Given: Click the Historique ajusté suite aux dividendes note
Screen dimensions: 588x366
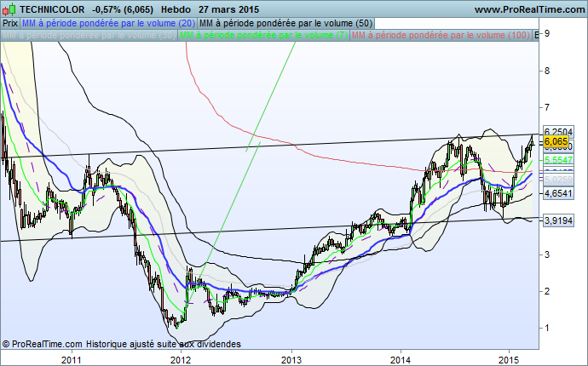Looking at the screenshot, I should click(164, 344).
